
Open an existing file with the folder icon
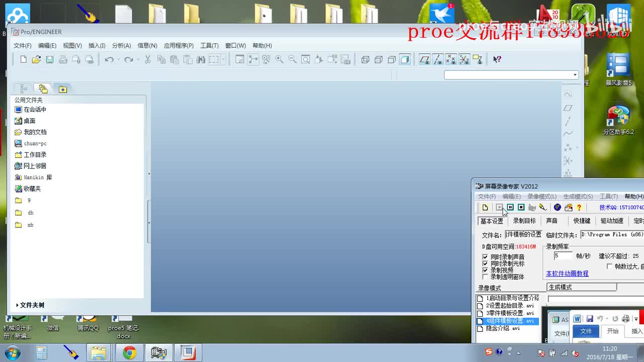[36, 59]
